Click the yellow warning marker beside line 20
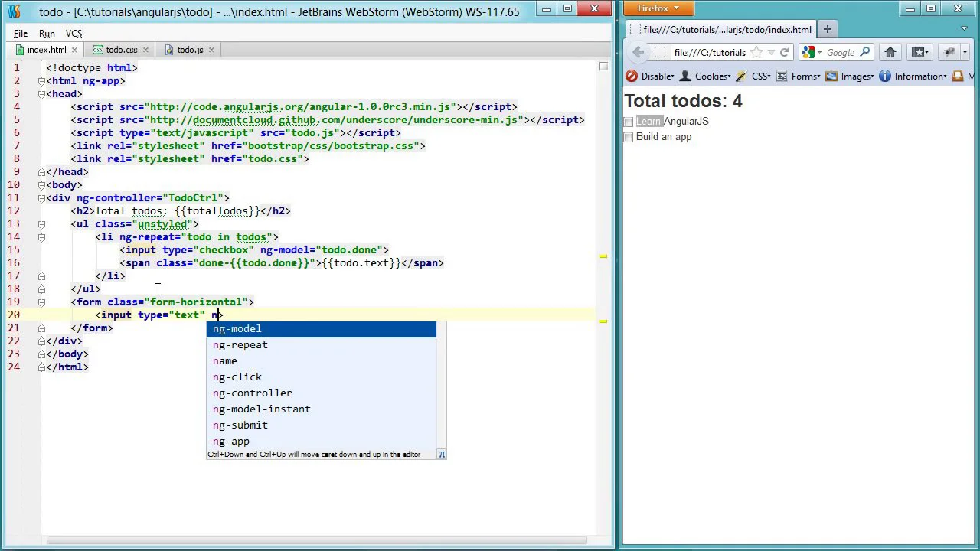 point(603,321)
